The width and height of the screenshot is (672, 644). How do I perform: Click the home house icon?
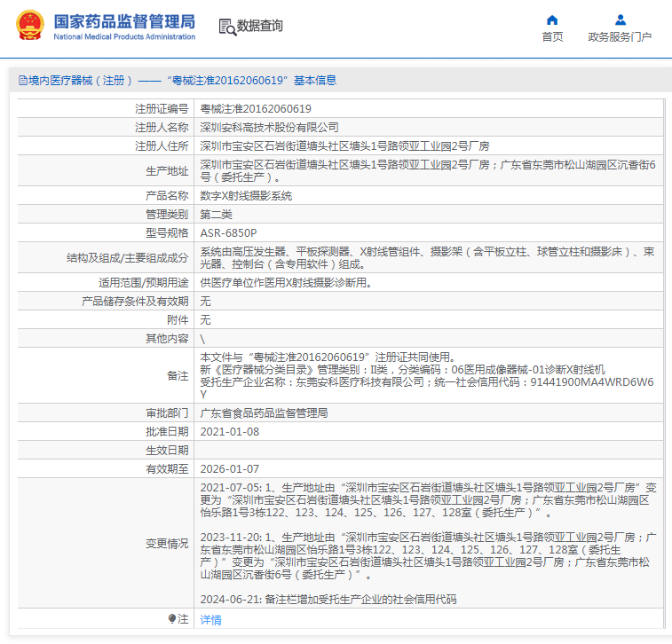coord(552,20)
